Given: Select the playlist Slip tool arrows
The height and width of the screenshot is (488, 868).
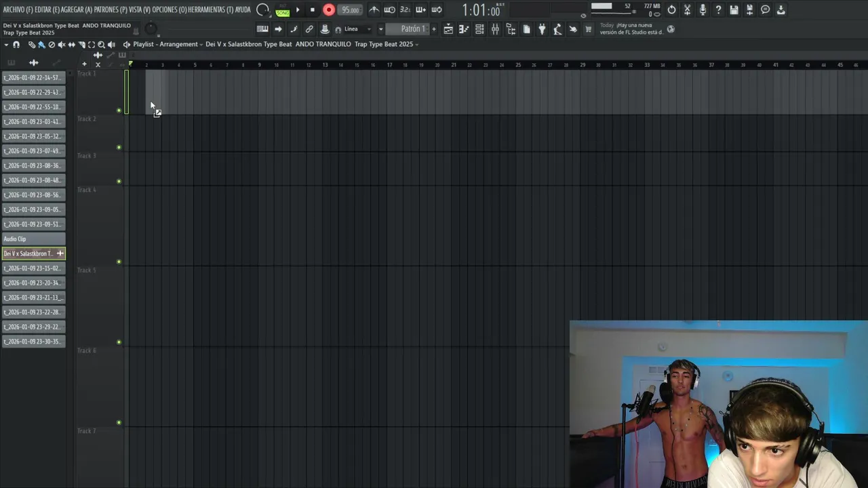Looking at the screenshot, I should [71, 45].
